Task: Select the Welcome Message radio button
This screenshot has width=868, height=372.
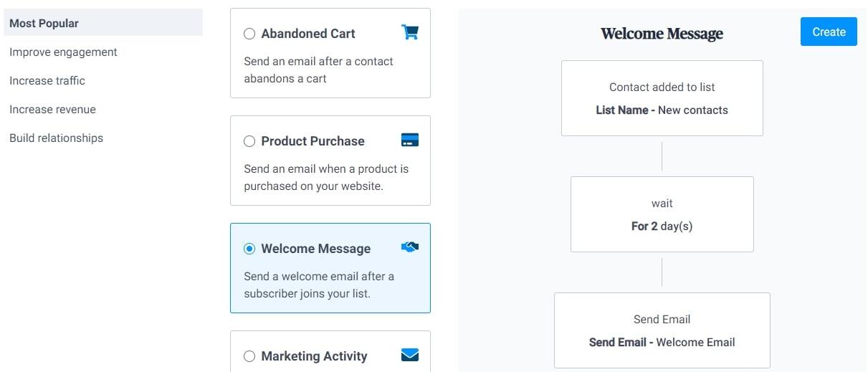Action: pos(249,249)
